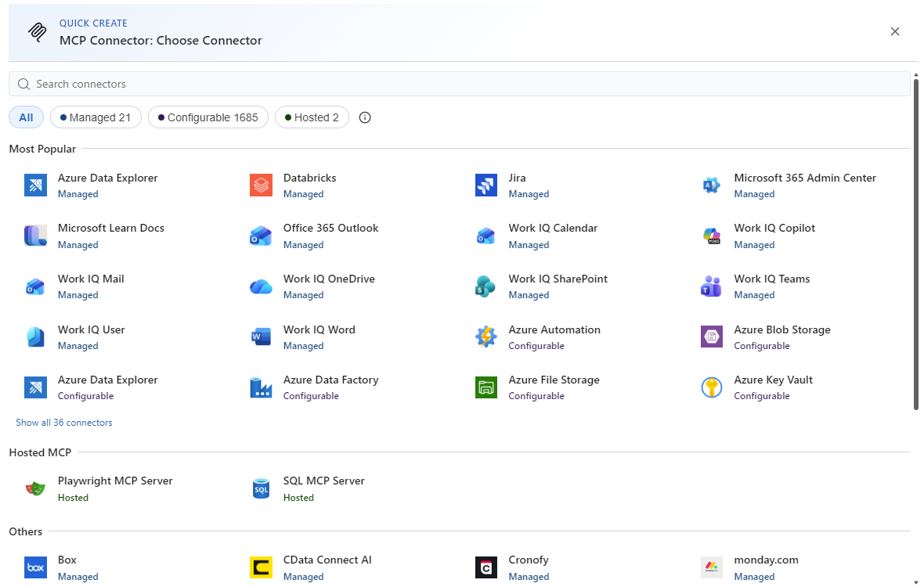Select the All filter tab
Screen dimensions: 924x587
[x=26, y=117]
